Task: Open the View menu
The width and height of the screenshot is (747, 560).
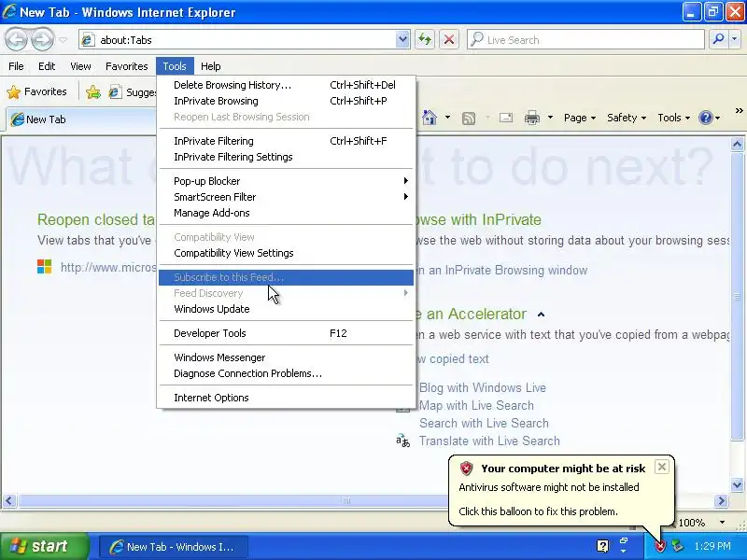Action: [80, 66]
